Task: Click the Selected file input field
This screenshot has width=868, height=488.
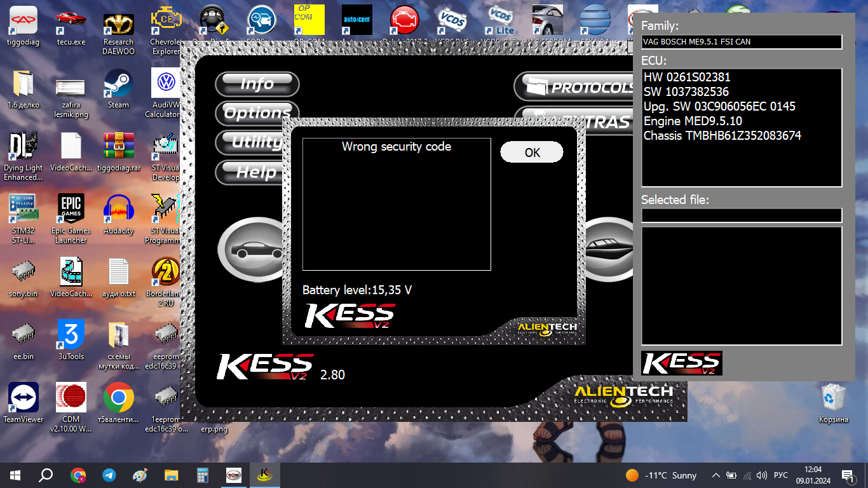Action: (741, 215)
